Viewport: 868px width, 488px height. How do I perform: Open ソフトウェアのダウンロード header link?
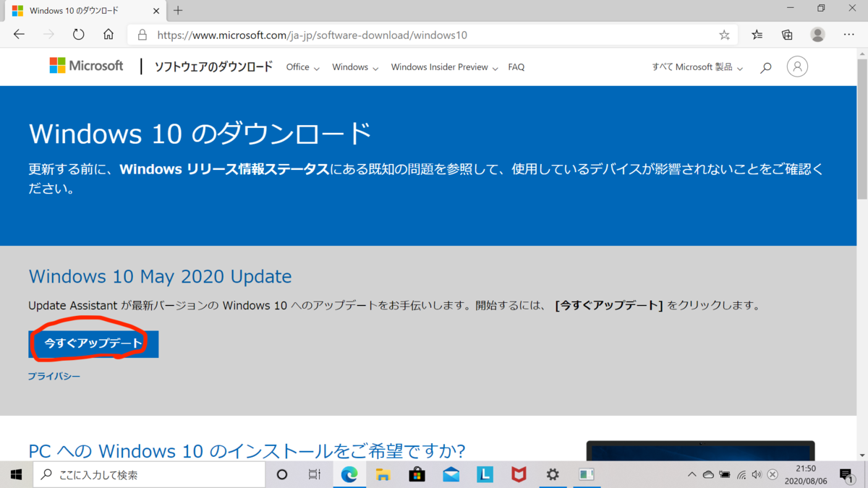click(x=213, y=67)
